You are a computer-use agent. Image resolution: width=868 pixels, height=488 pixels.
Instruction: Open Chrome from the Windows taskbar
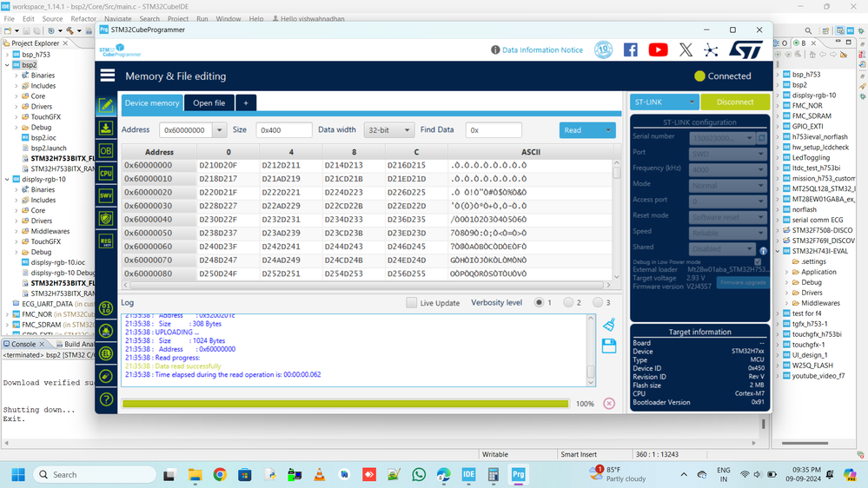pyautogui.click(x=220, y=474)
